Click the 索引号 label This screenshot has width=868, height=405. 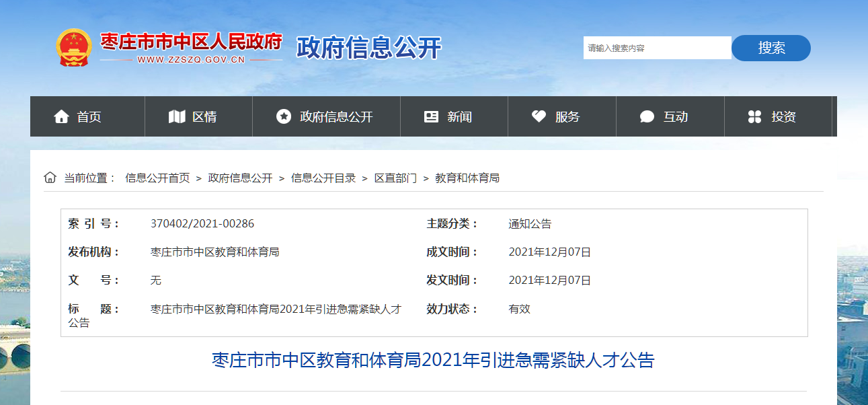click(93, 224)
